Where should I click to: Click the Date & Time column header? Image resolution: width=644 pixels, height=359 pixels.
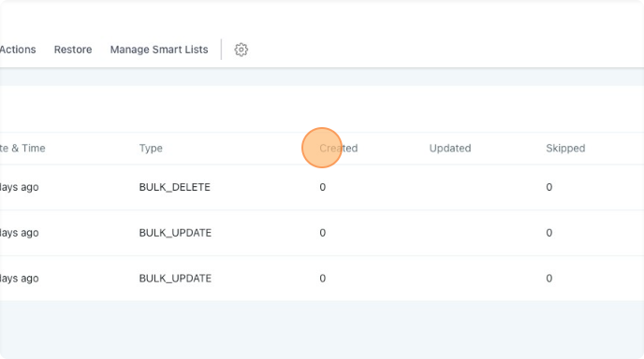(x=22, y=148)
